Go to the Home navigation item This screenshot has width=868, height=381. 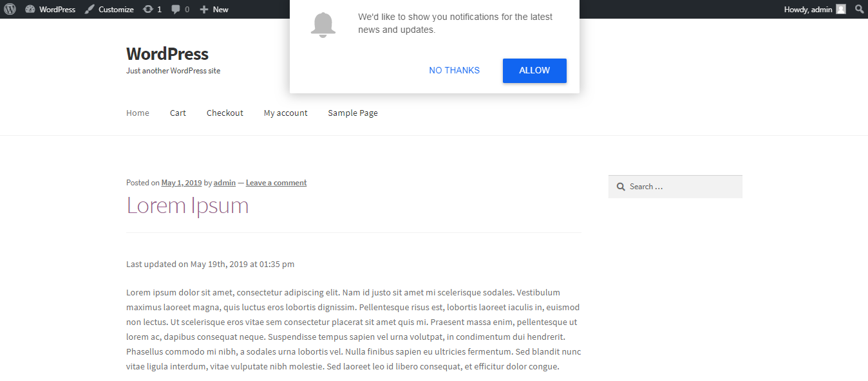pos(137,113)
